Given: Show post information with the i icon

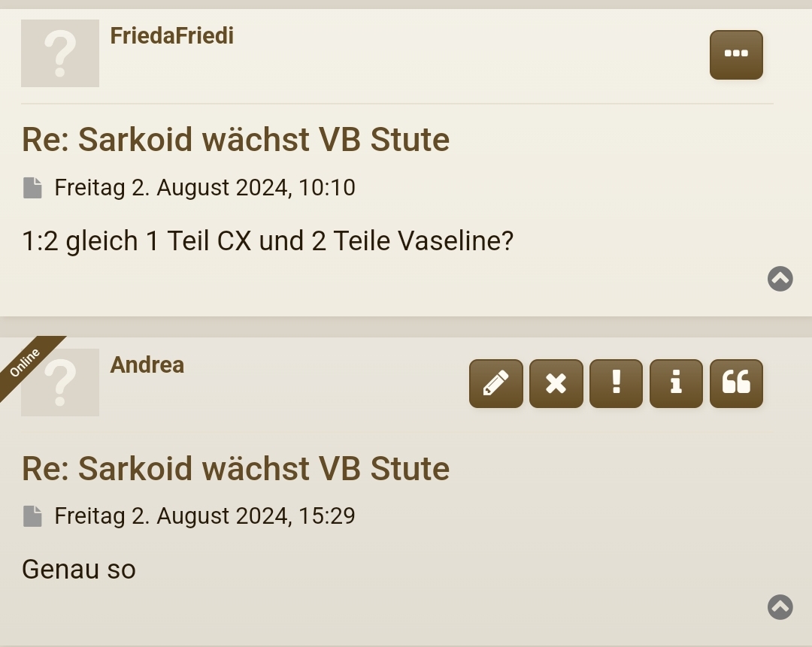Looking at the screenshot, I should pyautogui.click(x=676, y=383).
